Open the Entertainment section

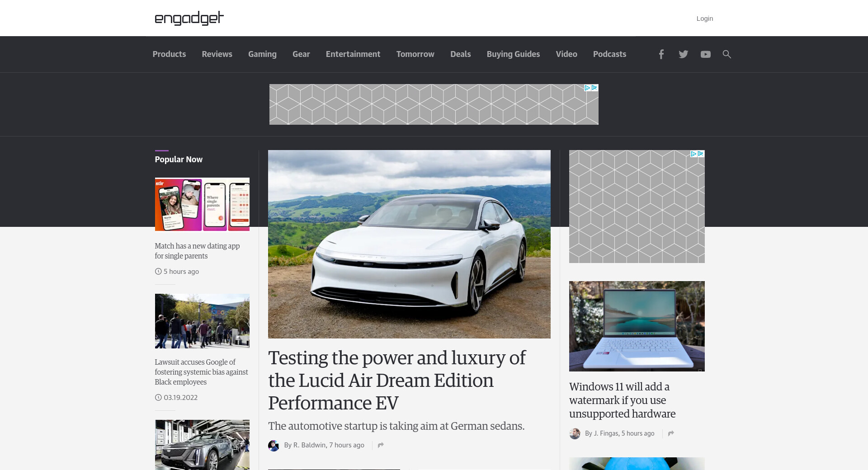[x=353, y=54]
